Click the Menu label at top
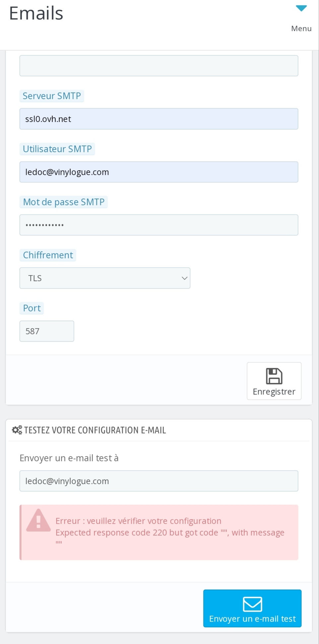 click(301, 29)
